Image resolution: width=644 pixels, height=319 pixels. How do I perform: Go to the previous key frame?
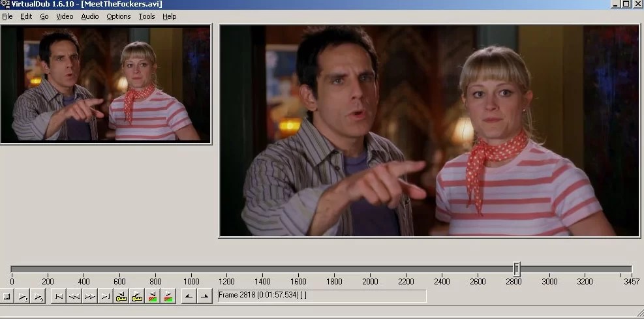point(121,296)
